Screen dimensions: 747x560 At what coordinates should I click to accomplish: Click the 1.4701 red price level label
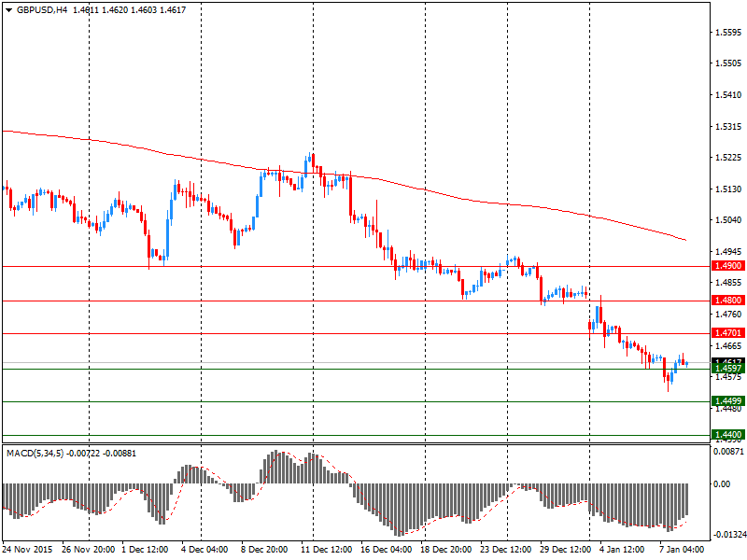pyautogui.click(x=728, y=333)
